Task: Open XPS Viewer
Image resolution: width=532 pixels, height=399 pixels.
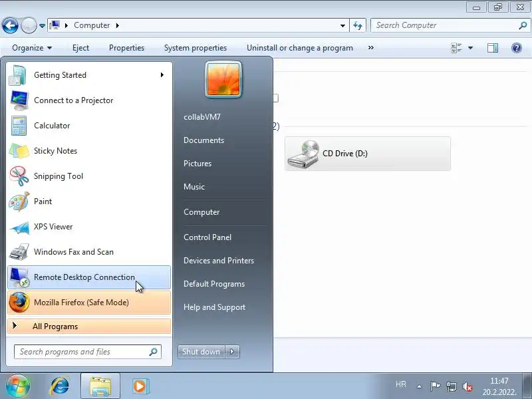Action: click(89, 227)
